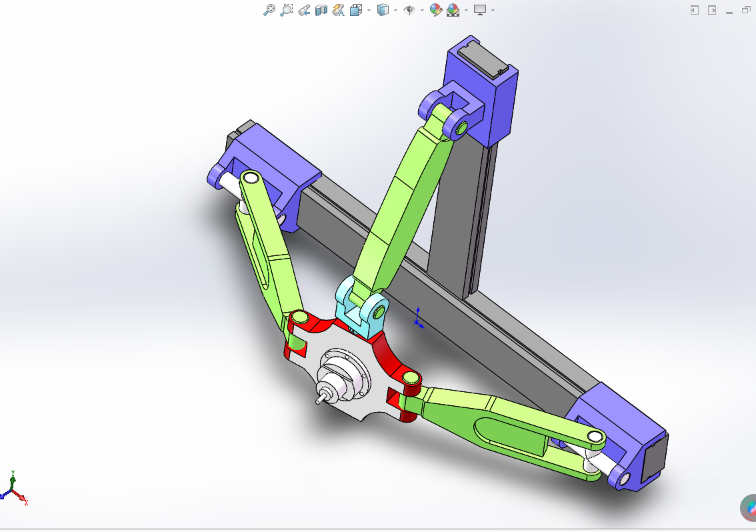Image resolution: width=756 pixels, height=532 pixels.
Task: Click the View Orientation cube icon
Action: pyautogui.click(x=356, y=10)
